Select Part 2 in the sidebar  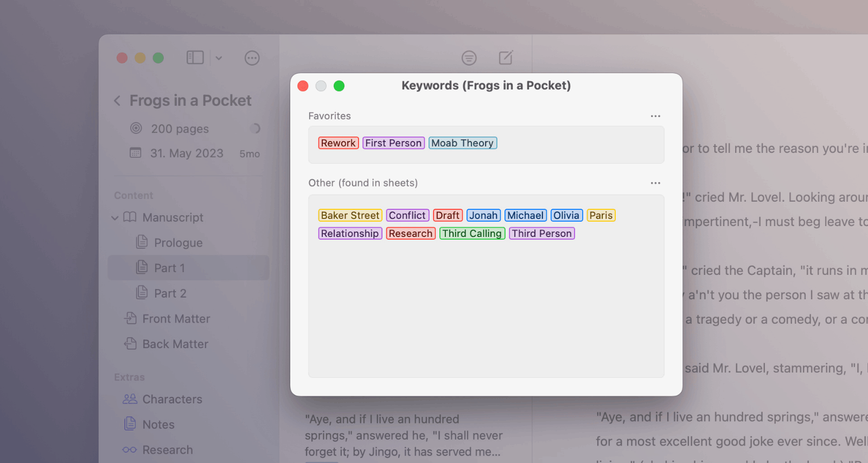click(x=170, y=293)
